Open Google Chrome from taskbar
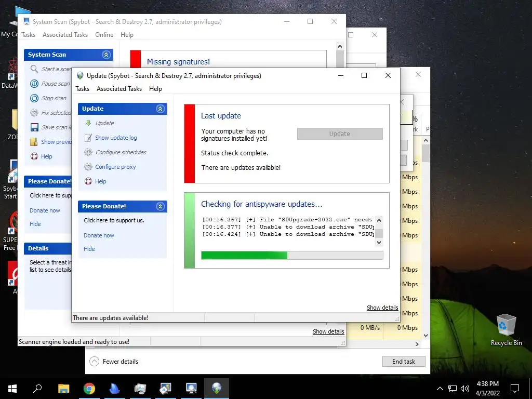 point(89,389)
